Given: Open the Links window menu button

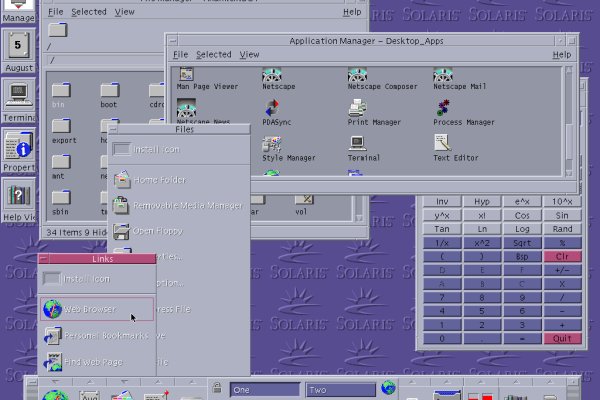Looking at the screenshot, I should tap(46, 259).
